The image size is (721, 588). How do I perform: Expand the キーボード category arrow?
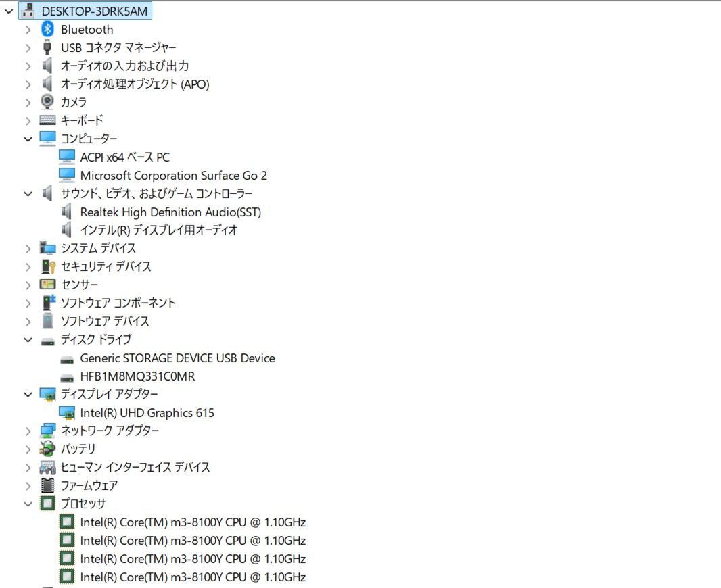[x=28, y=121]
